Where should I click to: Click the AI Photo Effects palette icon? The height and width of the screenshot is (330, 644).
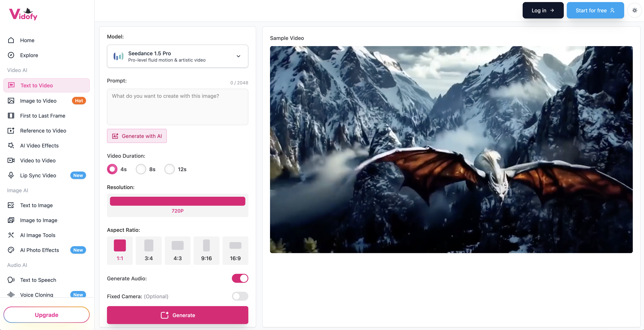coord(11,250)
